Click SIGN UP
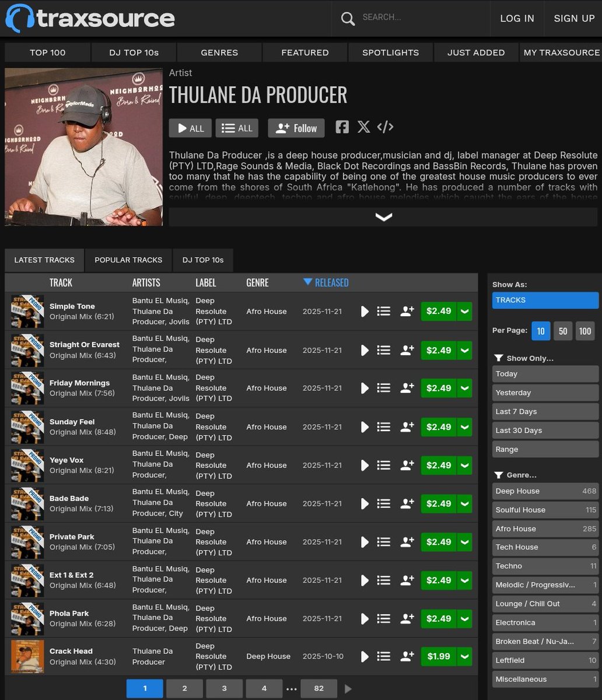602x700 pixels. coord(574,18)
